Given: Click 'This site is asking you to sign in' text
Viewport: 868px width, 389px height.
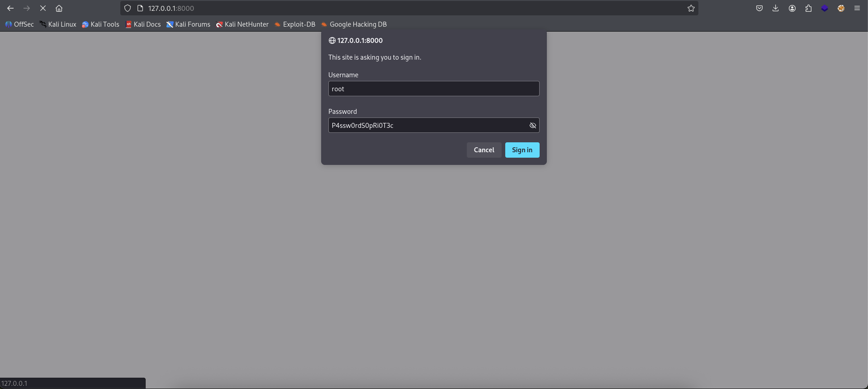Looking at the screenshot, I should [x=375, y=57].
